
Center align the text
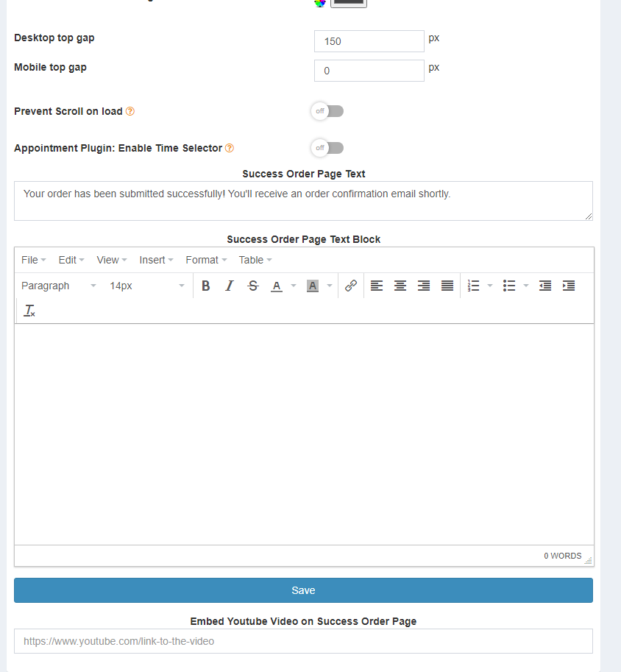coord(400,286)
